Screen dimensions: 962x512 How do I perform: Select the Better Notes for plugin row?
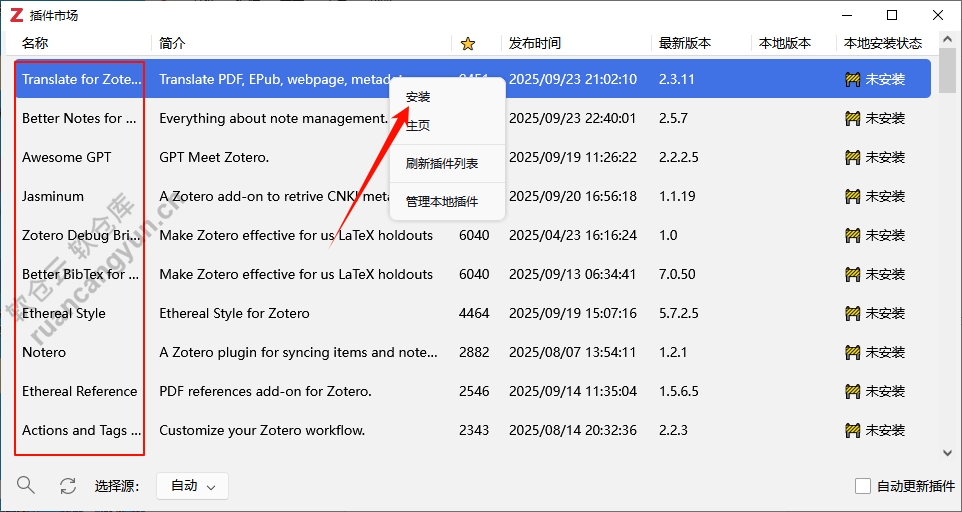(472, 118)
